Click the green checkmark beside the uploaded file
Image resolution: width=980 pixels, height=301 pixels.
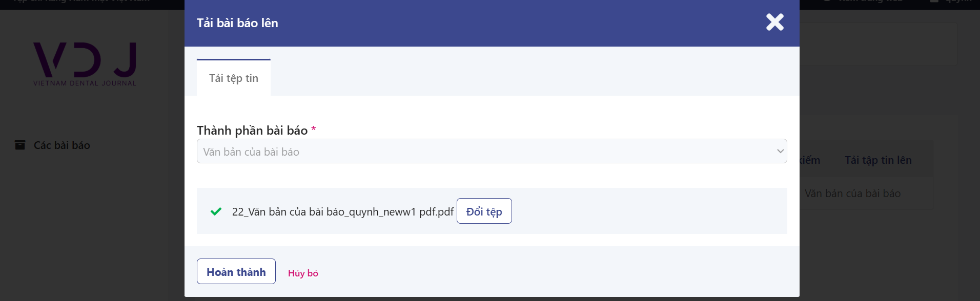(x=216, y=211)
